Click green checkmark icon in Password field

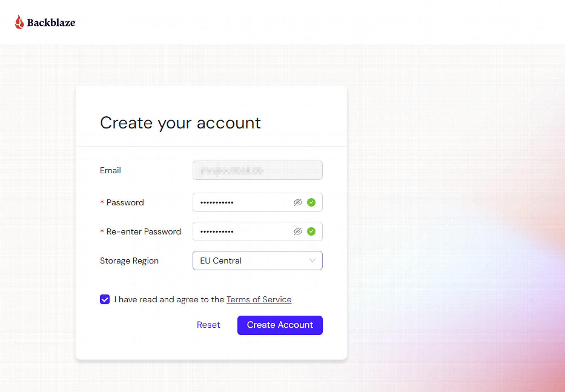311,202
